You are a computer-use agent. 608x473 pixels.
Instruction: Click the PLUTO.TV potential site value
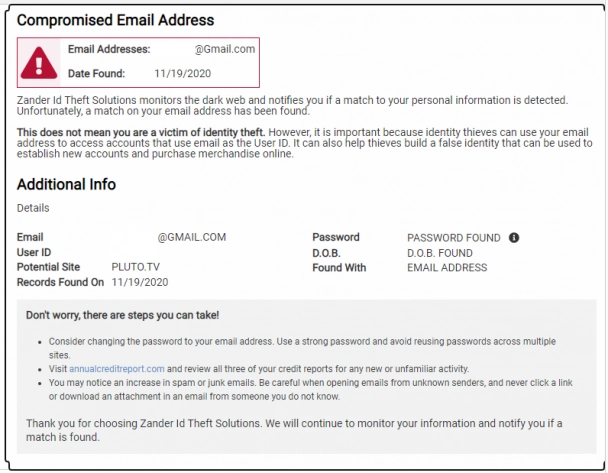[136, 267]
